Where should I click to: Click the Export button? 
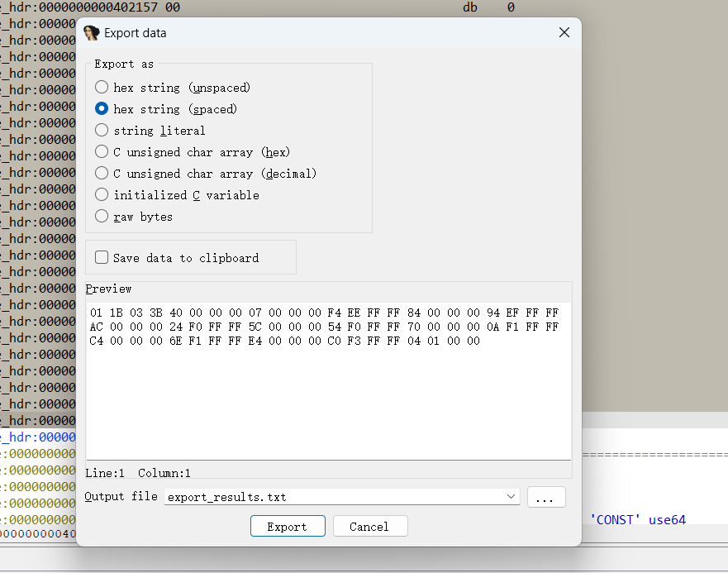click(288, 526)
